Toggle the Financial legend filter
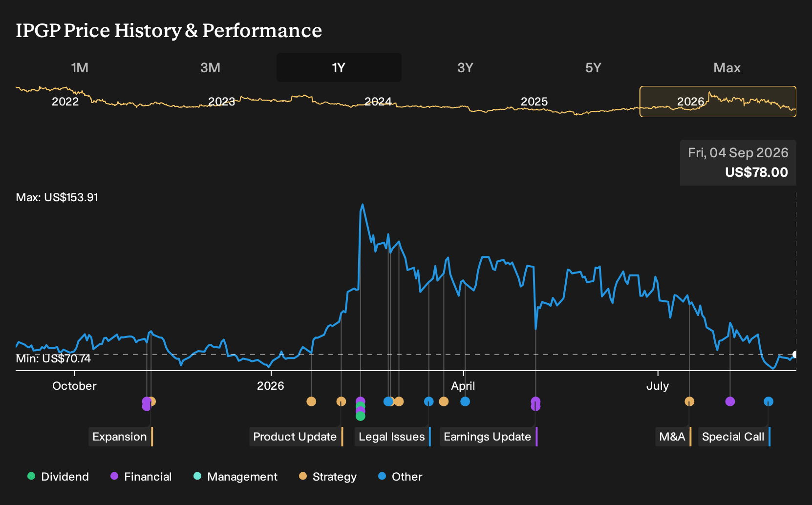812x505 pixels. pos(141,477)
